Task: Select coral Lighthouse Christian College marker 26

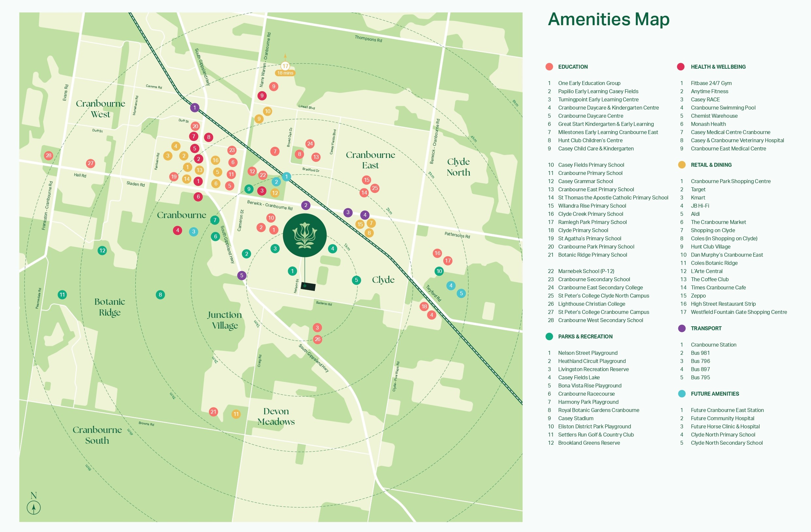Action: pyautogui.click(x=317, y=339)
